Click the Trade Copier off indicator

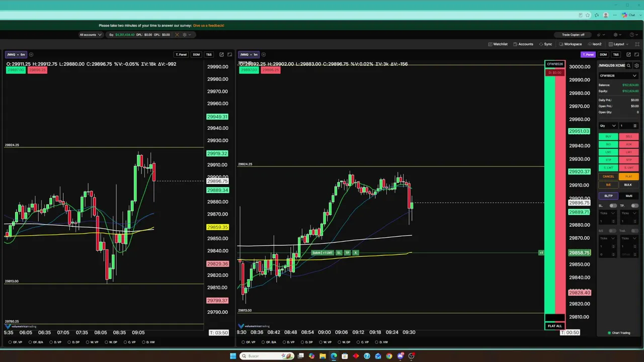[x=573, y=35]
